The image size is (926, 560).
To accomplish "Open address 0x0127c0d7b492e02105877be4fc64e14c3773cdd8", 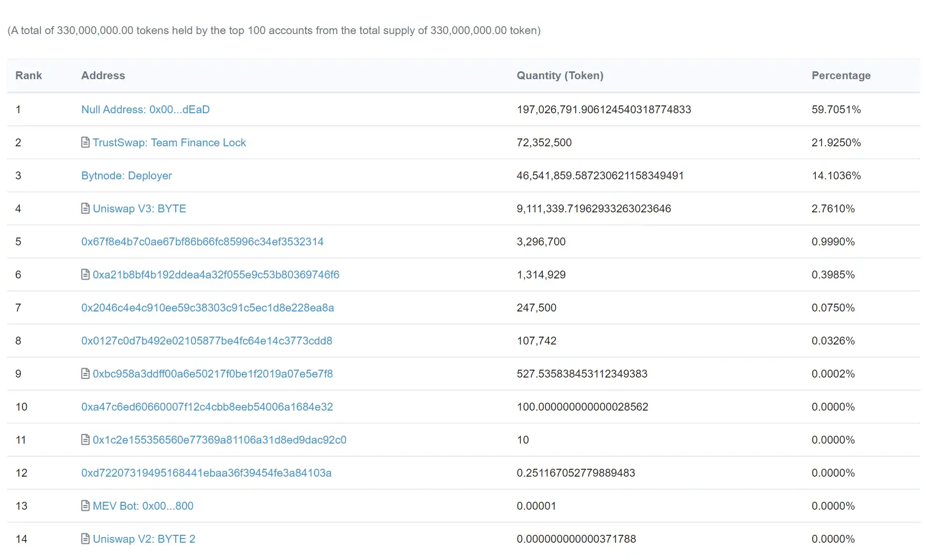I will point(207,341).
